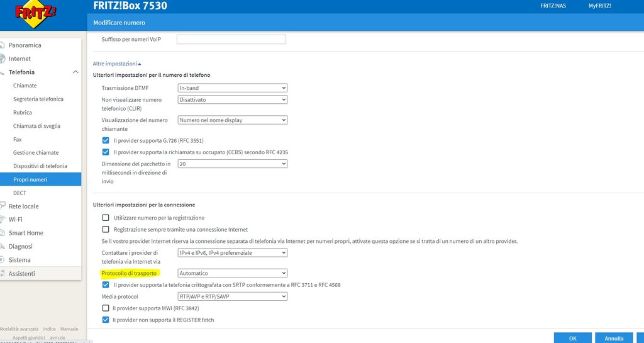Open the Trasmissione DTMF dropdown
The image size is (644, 343).
pos(232,88)
